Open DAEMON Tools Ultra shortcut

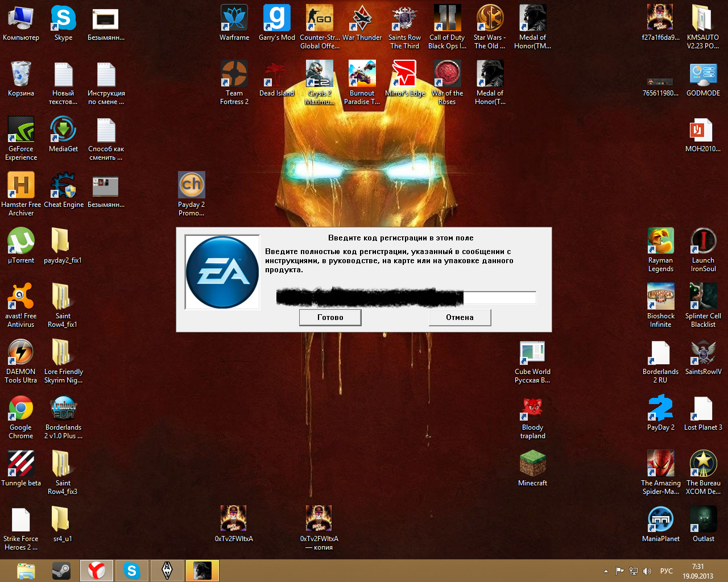click(x=21, y=361)
